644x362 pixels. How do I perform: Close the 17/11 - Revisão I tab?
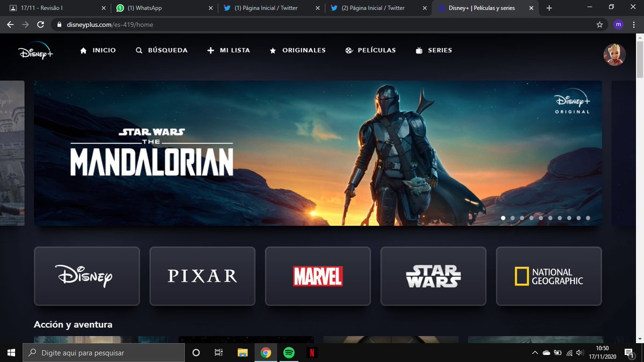(x=104, y=8)
